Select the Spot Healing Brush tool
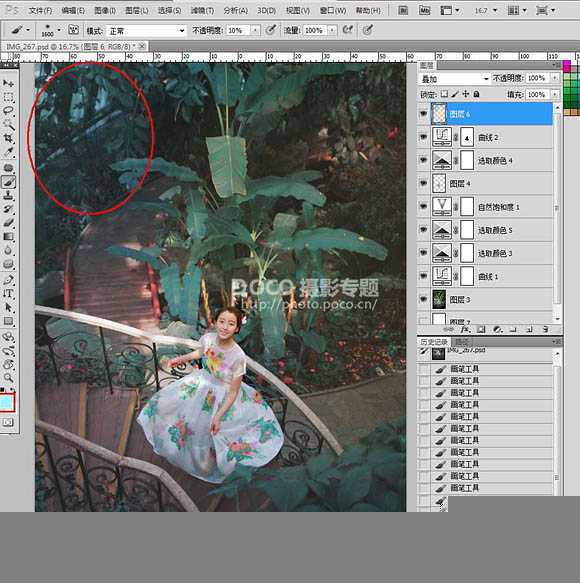 tap(8, 168)
